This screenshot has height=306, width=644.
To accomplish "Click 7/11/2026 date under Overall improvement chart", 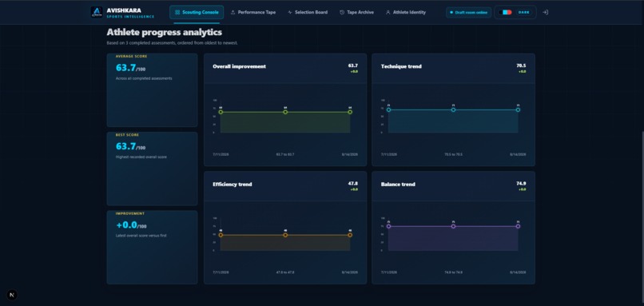I will pos(221,154).
